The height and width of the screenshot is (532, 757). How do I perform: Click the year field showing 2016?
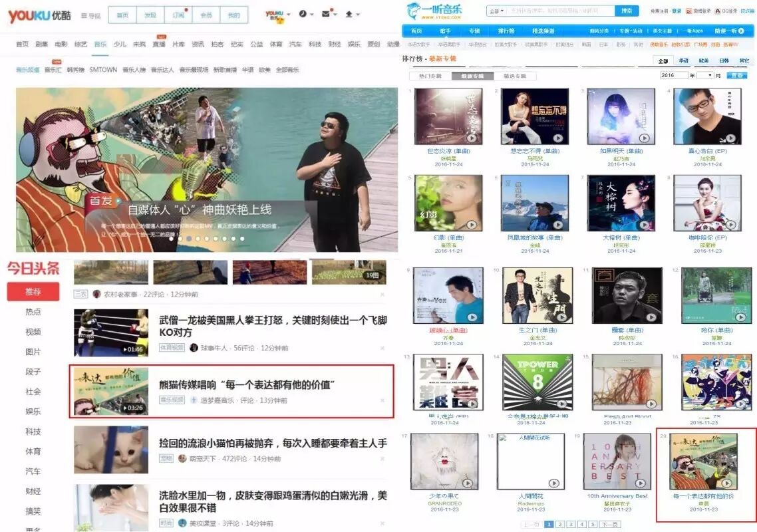674,75
